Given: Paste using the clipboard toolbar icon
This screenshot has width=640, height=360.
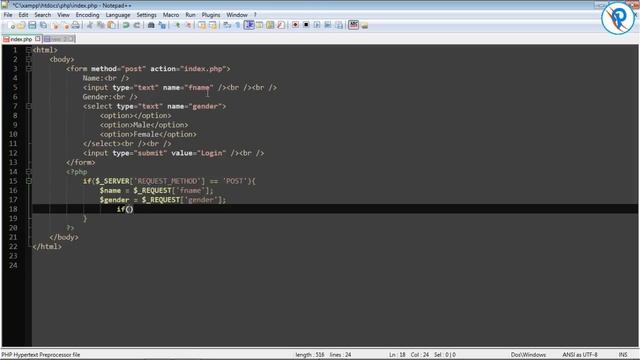Looking at the screenshot, I should tap(111, 25).
